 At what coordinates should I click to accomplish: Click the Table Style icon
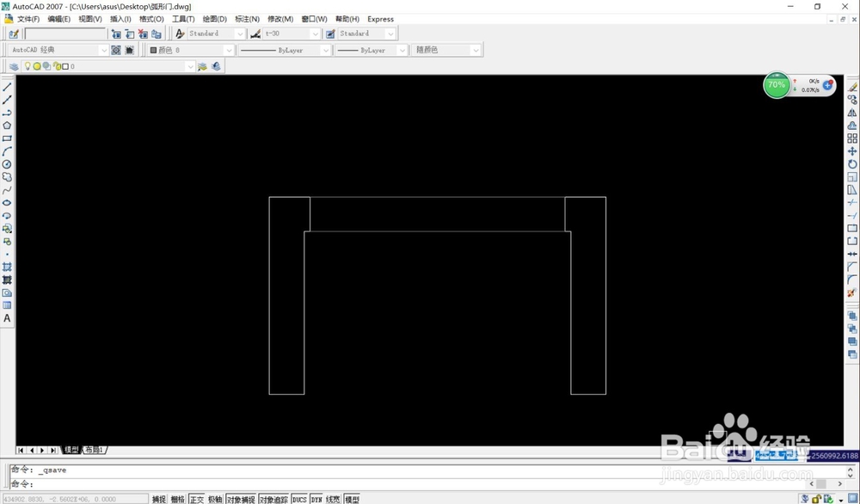coord(330,34)
